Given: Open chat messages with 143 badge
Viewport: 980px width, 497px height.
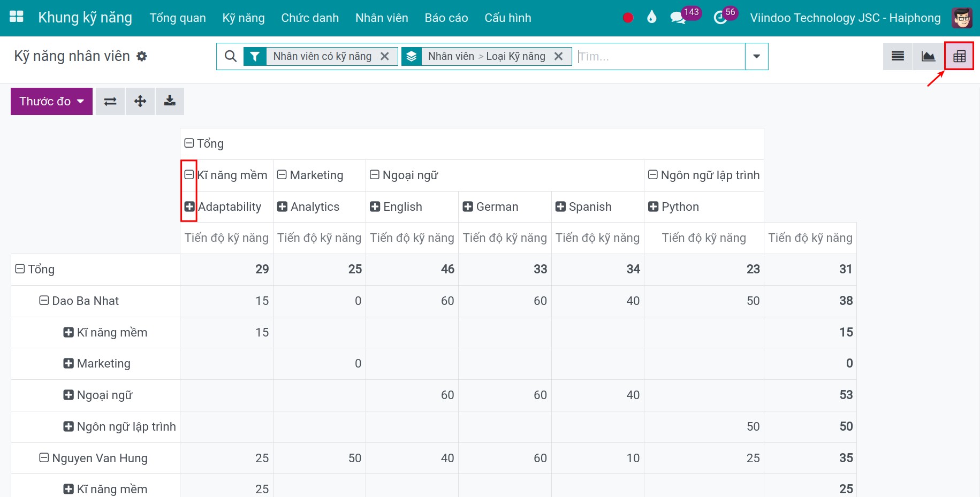Looking at the screenshot, I should coord(686,16).
